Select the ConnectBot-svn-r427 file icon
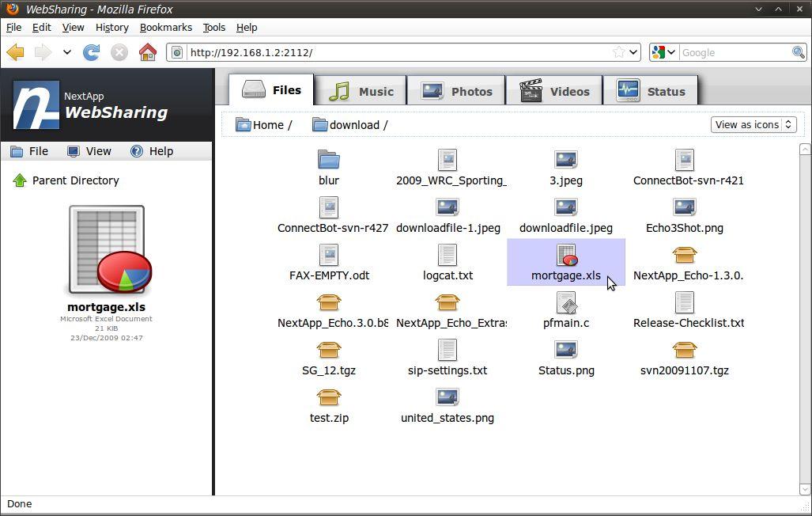812x516 pixels. 329,207
